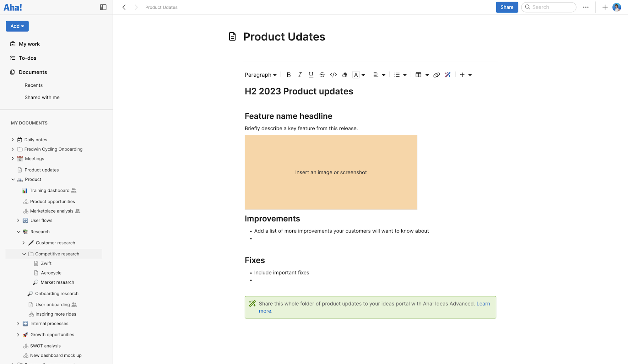Collapse the Competitive research folder
This screenshot has width=628, height=364.
click(x=24, y=254)
